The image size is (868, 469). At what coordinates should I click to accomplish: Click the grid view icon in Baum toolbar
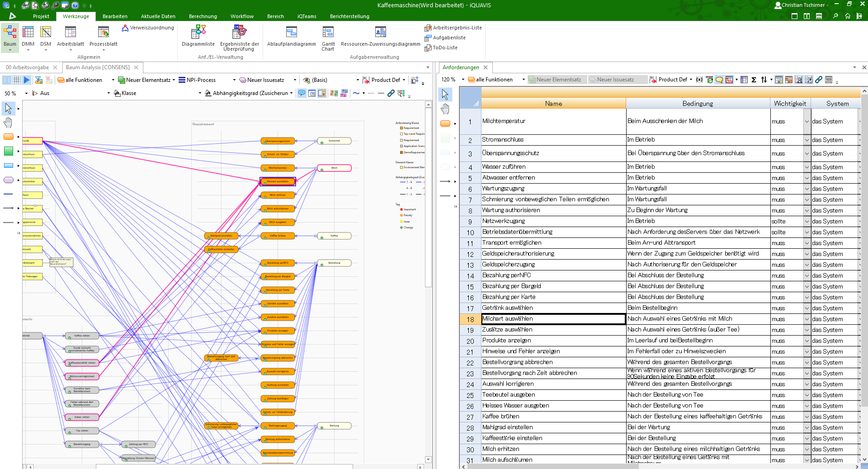tap(17, 80)
